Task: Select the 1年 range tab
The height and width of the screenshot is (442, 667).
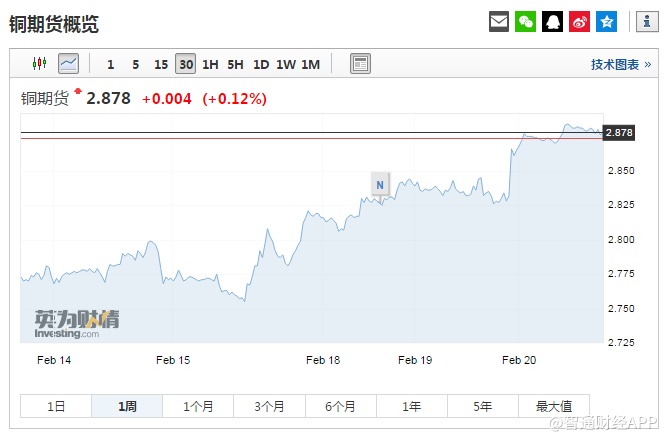Action: pyautogui.click(x=411, y=406)
